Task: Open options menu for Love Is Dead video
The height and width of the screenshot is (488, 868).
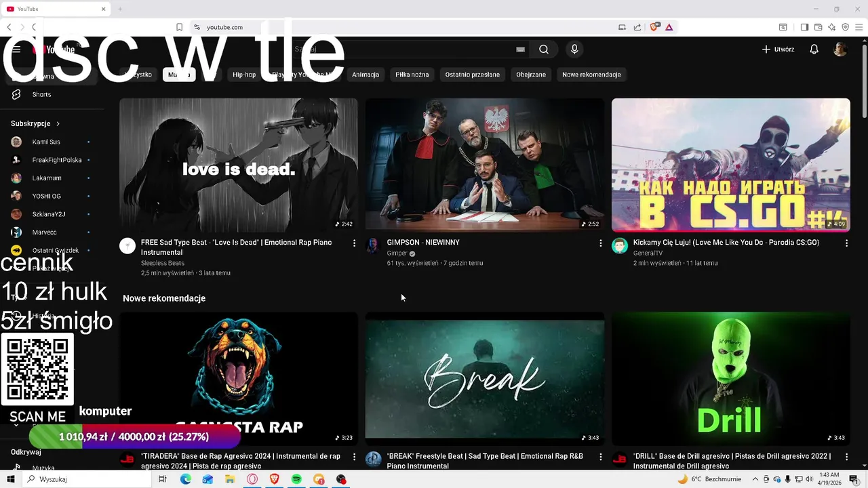Action: (x=354, y=243)
